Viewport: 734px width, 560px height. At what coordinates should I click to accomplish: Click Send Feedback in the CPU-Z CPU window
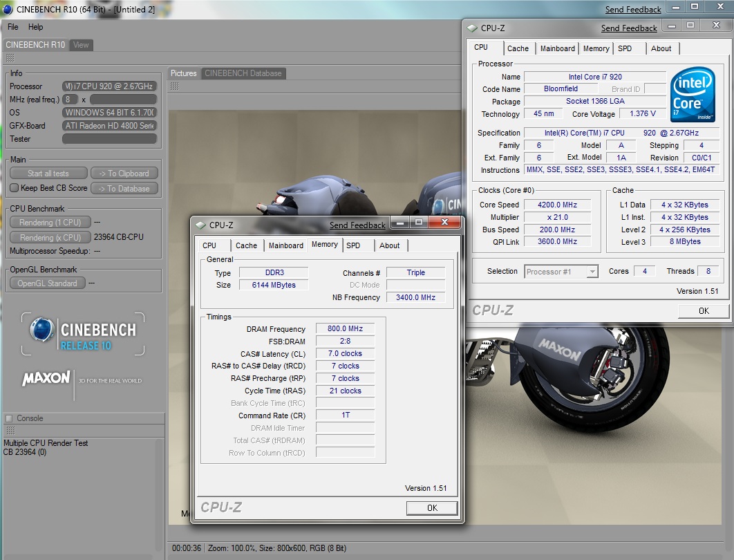point(629,28)
